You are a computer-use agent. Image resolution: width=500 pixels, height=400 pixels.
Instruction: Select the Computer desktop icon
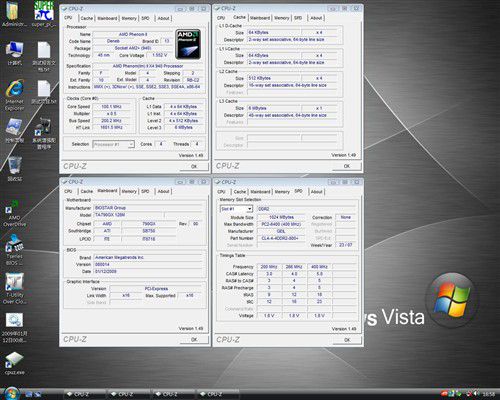(14, 53)
